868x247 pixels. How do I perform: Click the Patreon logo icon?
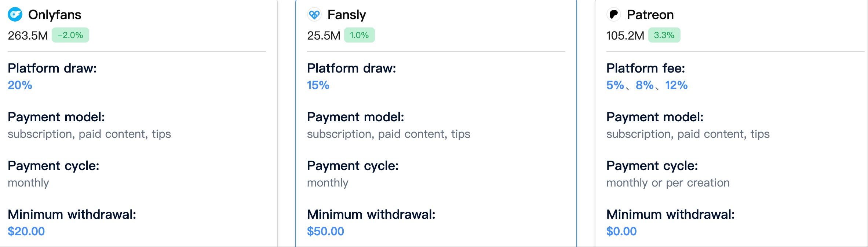tap(614, 15)
